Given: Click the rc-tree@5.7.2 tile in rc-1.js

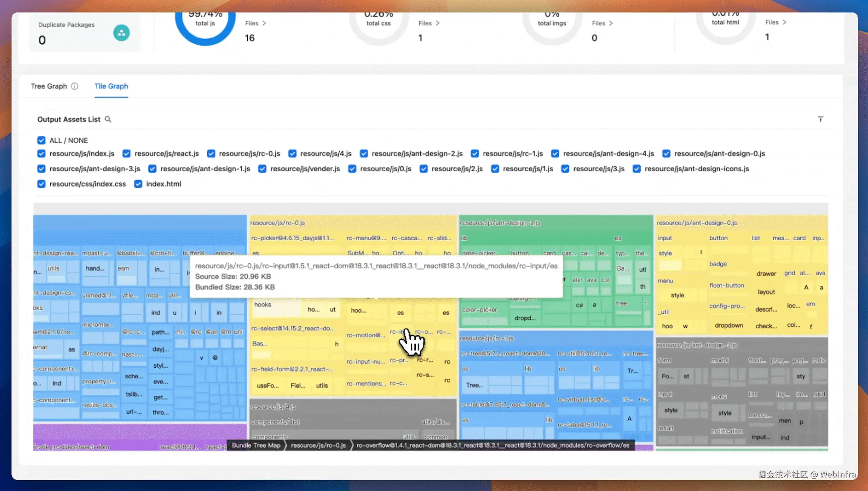Looking at the screenshot, I should click(505, 353).
